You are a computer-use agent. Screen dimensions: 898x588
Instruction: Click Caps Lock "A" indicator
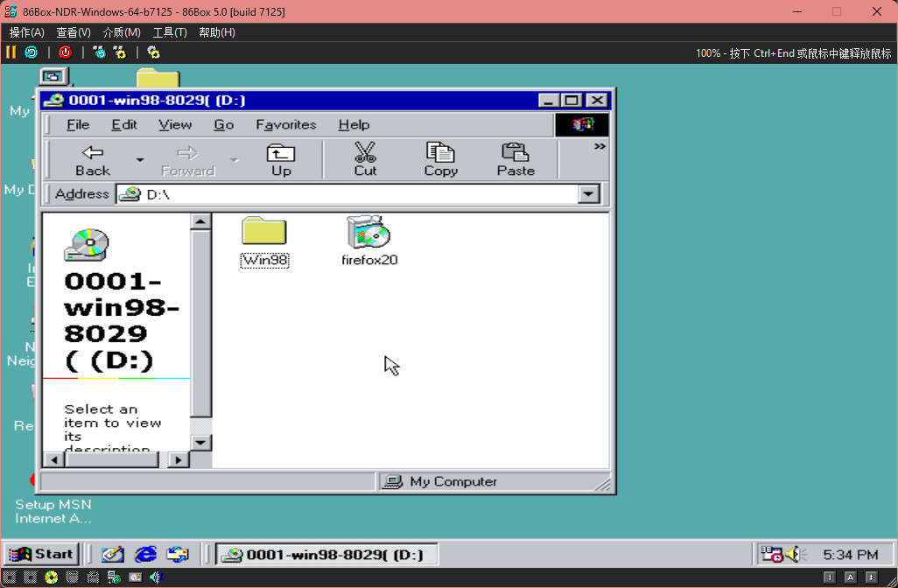(851, 577)
